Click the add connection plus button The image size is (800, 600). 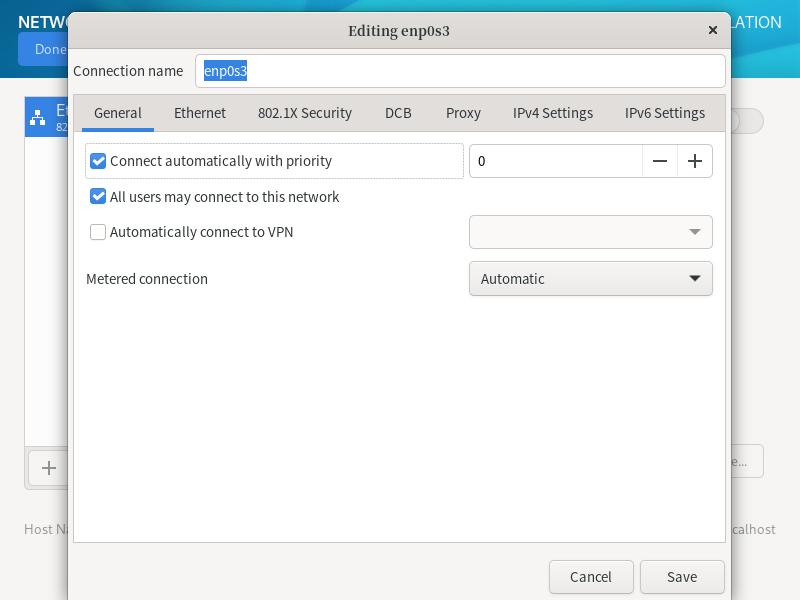48,467
